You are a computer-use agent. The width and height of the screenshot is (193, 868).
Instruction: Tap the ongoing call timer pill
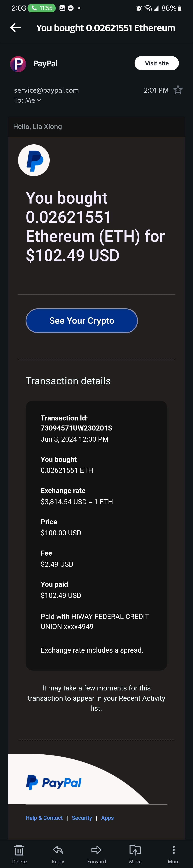[x=41, y=8]
